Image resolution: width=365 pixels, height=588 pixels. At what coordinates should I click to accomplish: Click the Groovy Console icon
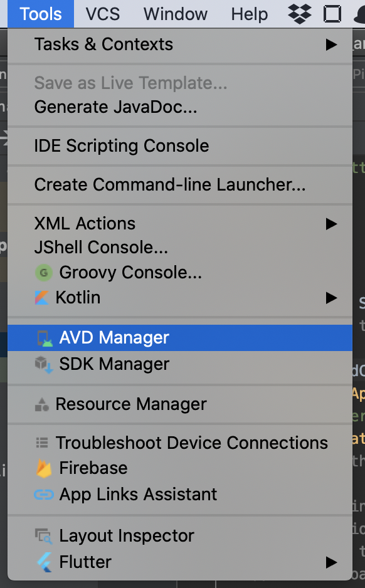[x=43, y=273]
